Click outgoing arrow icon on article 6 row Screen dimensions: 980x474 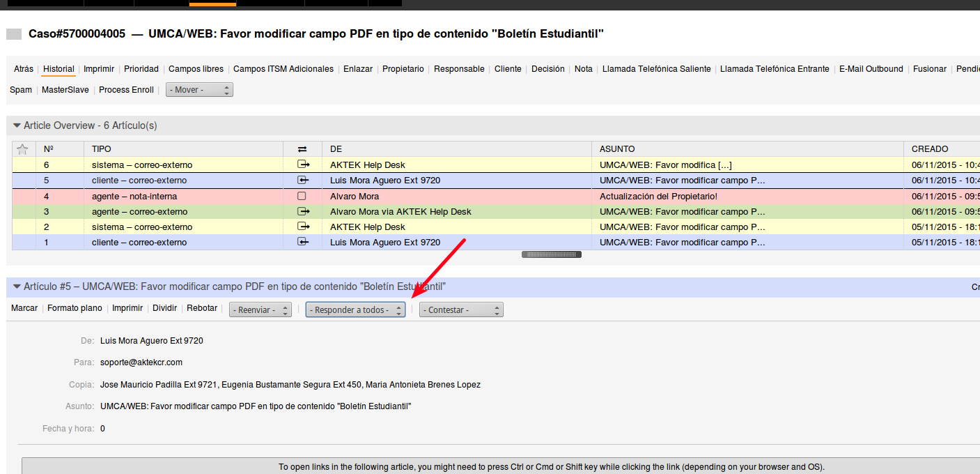click(302, 165)
